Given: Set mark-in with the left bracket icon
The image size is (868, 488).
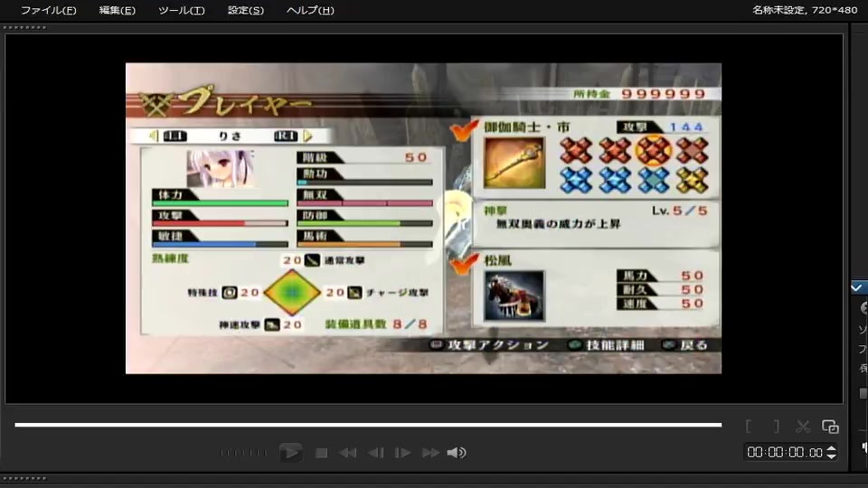Looking at the screenshot, I should click(x=749, y=426).
